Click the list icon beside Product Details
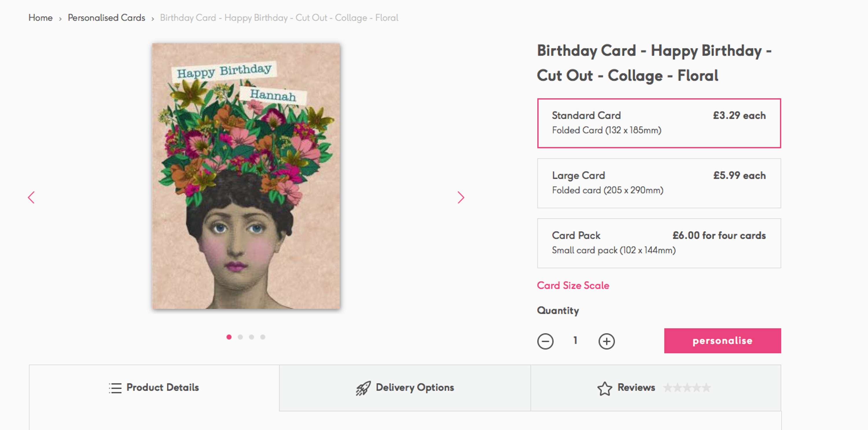Viewport: 868px width, 430px height. 115,388
